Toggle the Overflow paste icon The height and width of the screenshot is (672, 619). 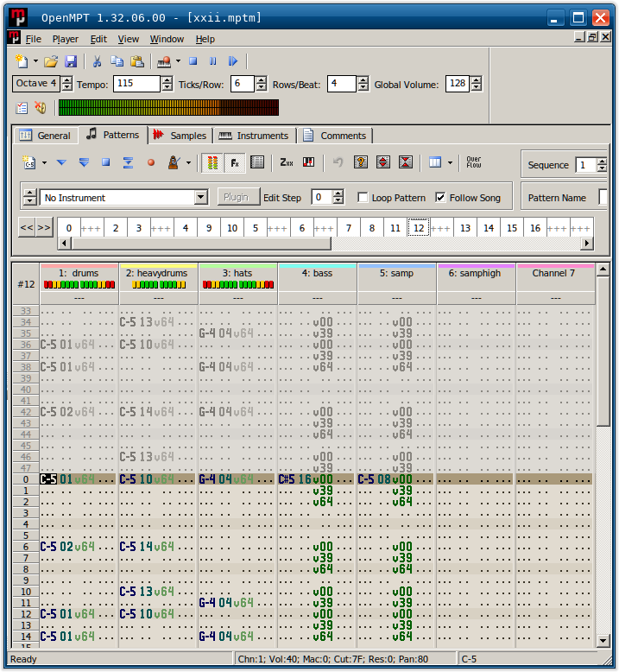pos(474,162)
